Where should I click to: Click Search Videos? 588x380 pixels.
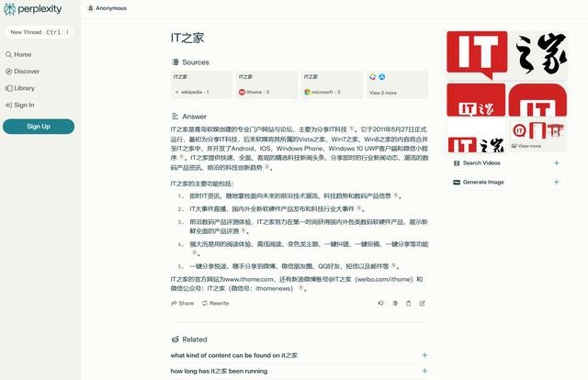506,163
